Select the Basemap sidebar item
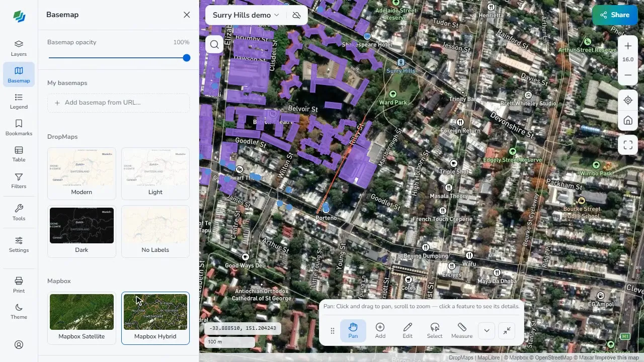This screenshot has height=362, width=644. tap(19, 74)
